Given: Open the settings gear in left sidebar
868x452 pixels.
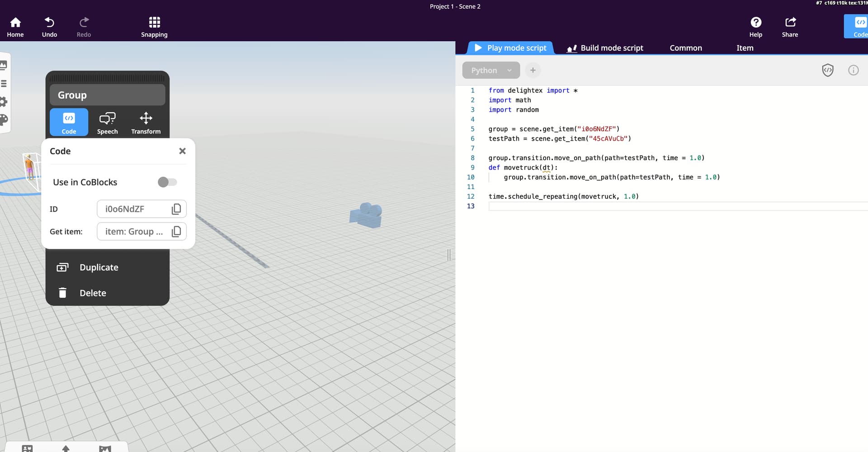Looking at the screenshot, I should 3,102.
